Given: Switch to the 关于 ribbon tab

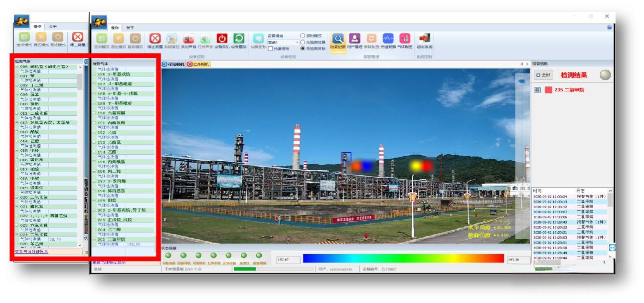Looking at the screenshot, I should [x=130, y=27].
